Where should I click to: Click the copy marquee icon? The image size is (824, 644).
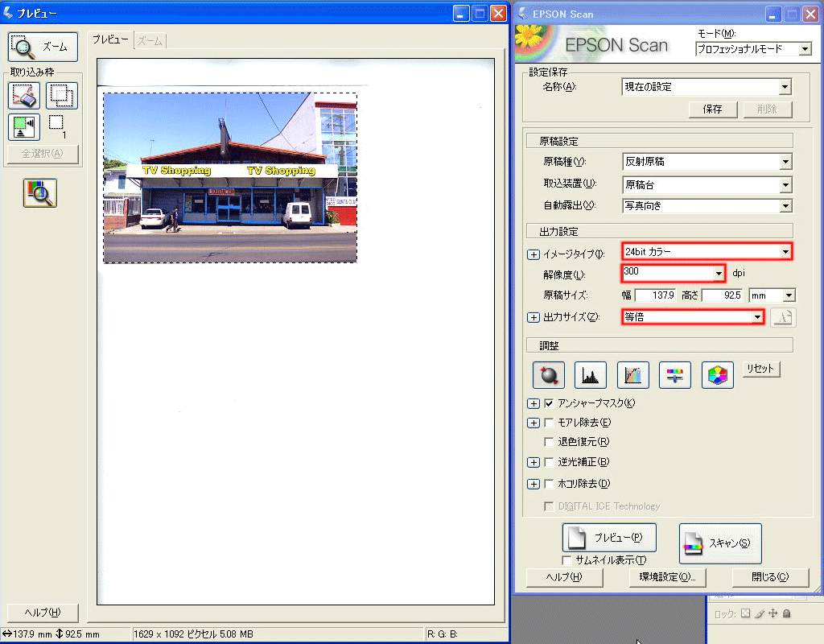coord(61,96)
